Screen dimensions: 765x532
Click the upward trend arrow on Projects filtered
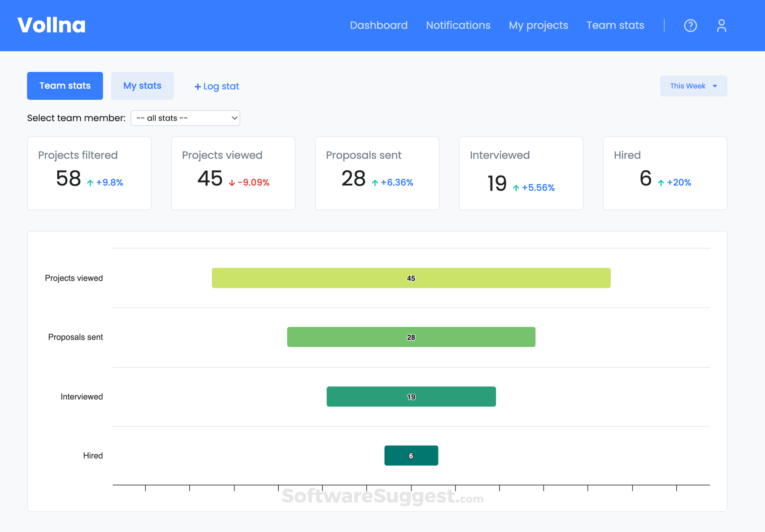90,183
